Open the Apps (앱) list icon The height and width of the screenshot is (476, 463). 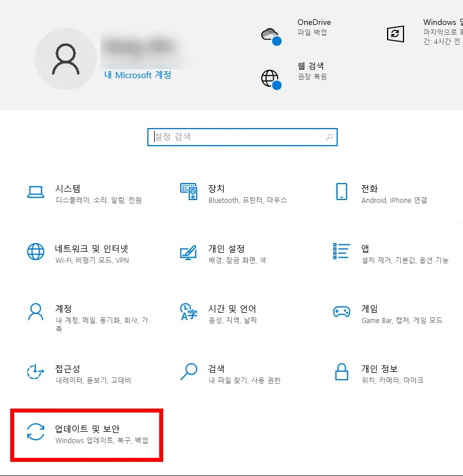(x=342, y=251)
